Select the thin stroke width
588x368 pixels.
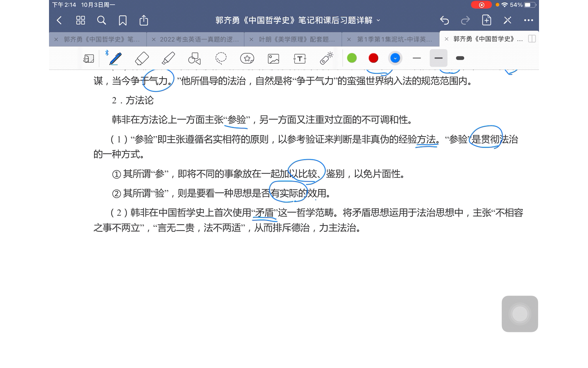[417, 58]
